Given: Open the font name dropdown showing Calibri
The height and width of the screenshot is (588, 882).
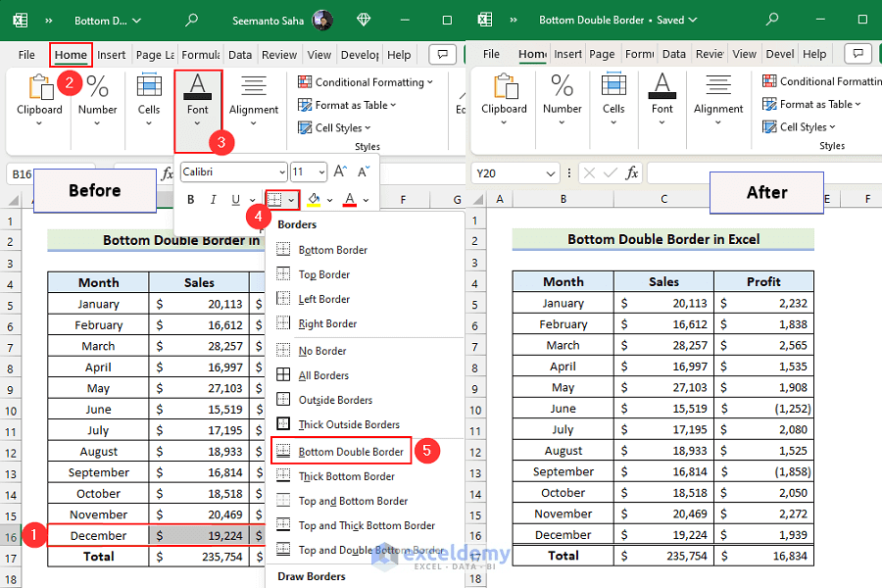Looking at the screenshot, I should tap(282, 171).
